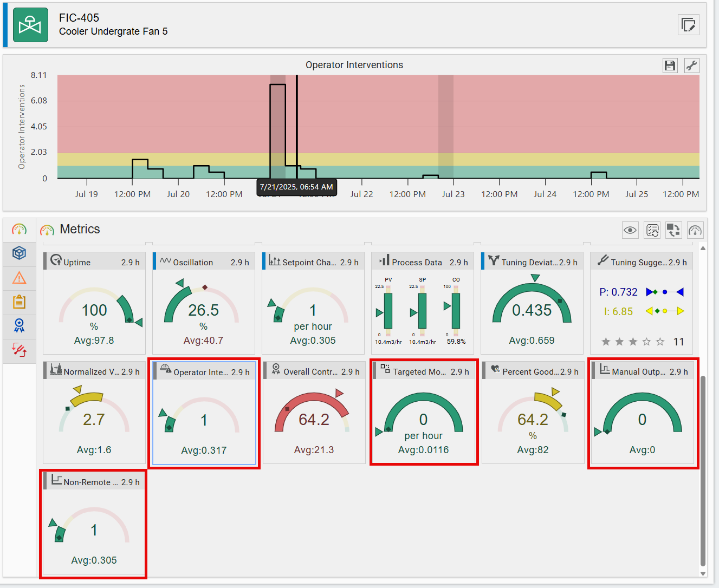The image size is (719, 588).
Task: Select the Tuning Deviation tile
Action: (x=532, y=303)
